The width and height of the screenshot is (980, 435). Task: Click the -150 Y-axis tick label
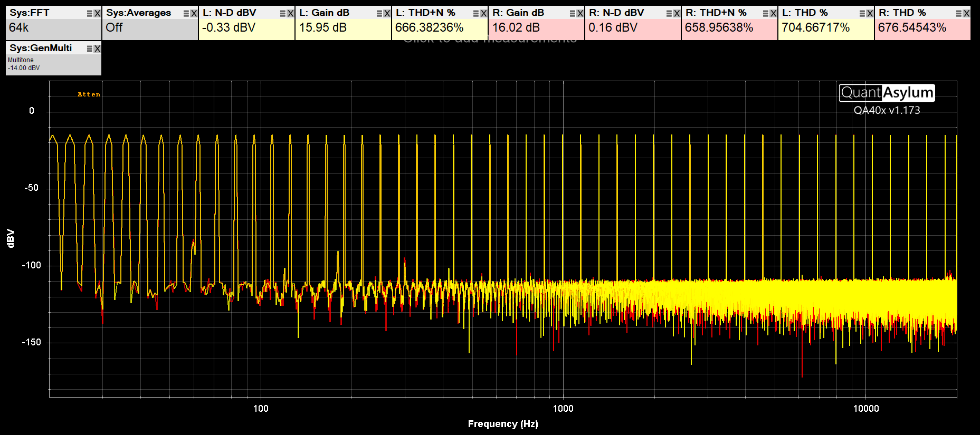click(x=31, y=342)
